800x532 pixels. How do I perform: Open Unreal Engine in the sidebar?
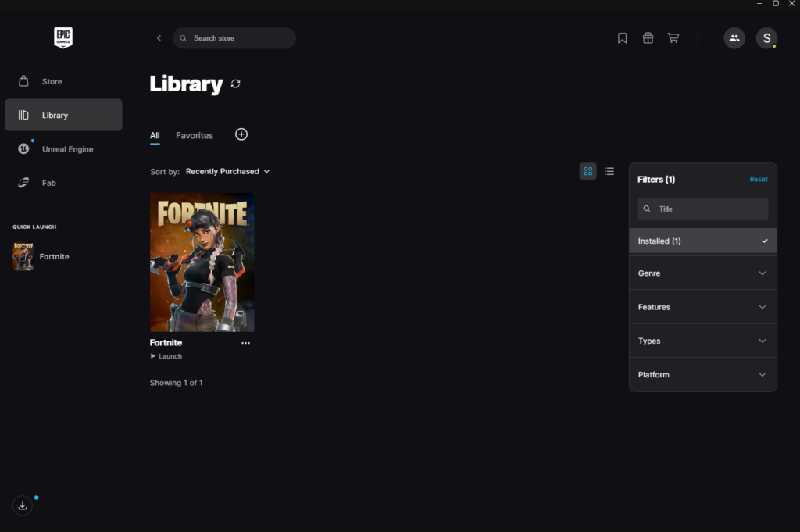pos(63,149)
